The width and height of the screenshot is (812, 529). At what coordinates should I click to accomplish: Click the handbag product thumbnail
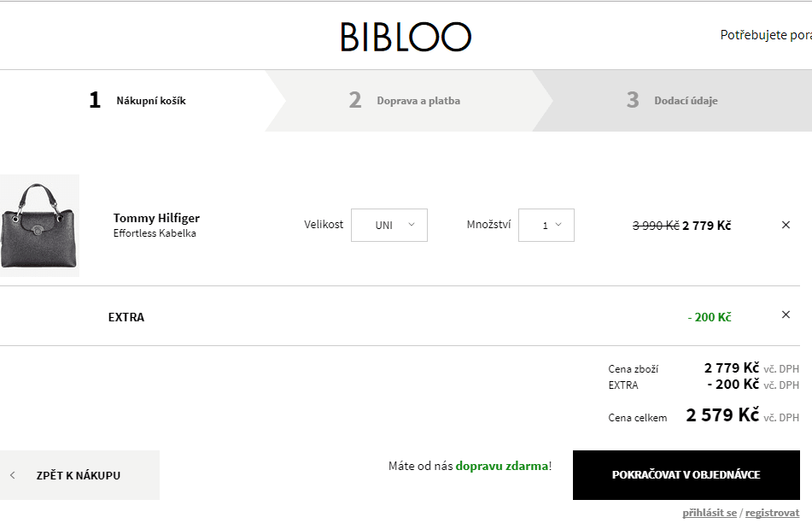(39, 225)
